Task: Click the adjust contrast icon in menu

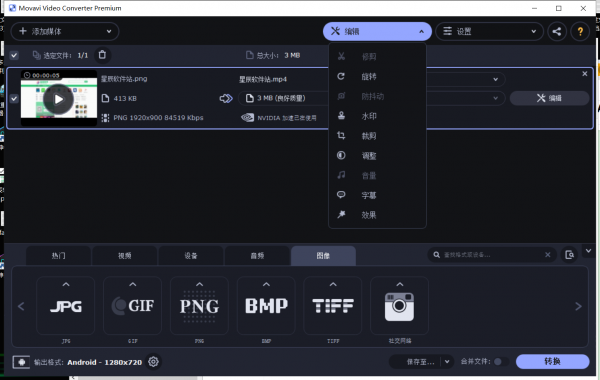Action: pos(341,155)
